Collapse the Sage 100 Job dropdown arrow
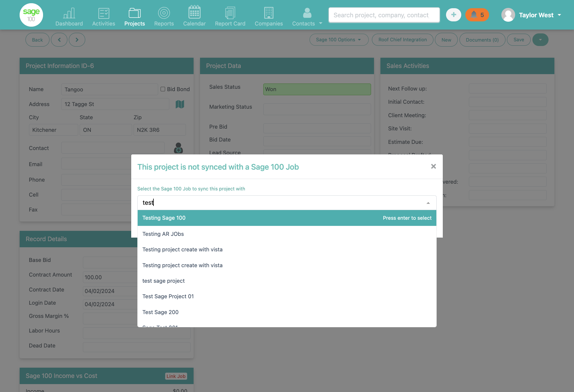Screen dimensions: 574x392 428,203
